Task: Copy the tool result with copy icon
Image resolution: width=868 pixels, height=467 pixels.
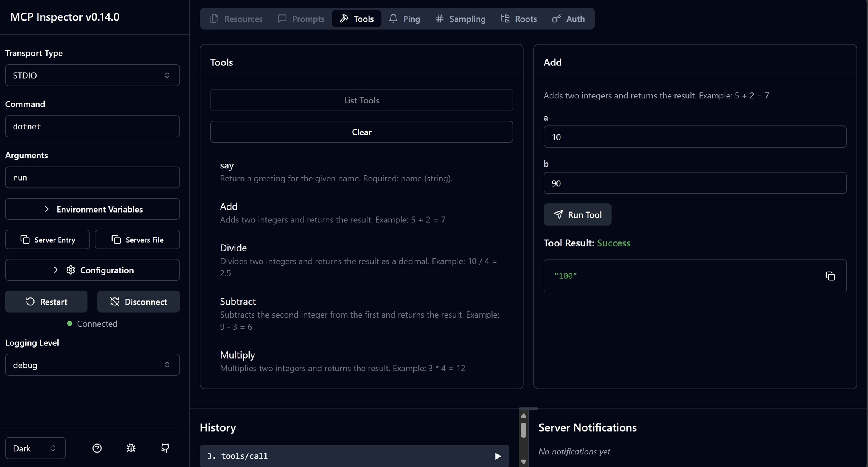Action: pyautogui.click(x=830, y=276)
